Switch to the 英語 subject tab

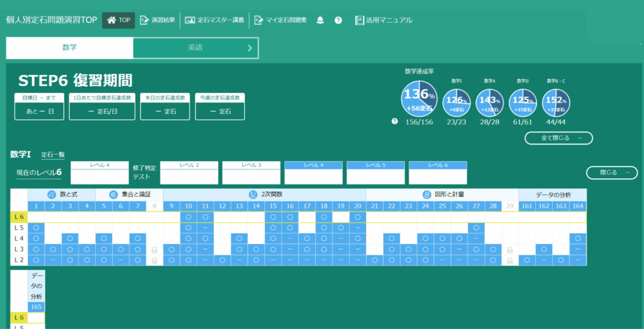tap(195, 48)
